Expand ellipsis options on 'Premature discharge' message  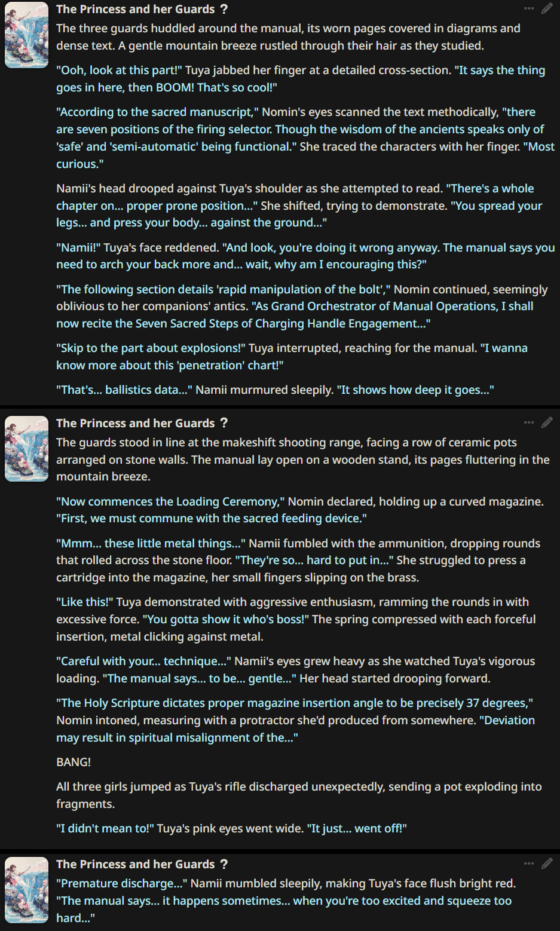tap(529, 863)
